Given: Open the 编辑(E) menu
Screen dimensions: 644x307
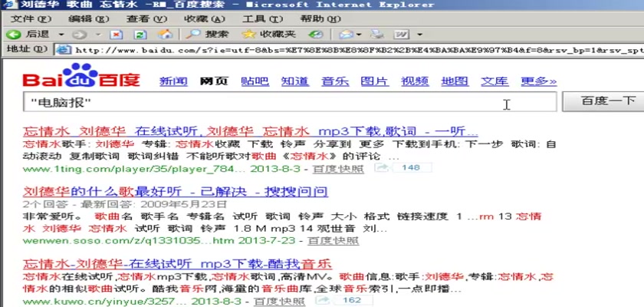Looking at the screenshot, I should tap(89, 19).
